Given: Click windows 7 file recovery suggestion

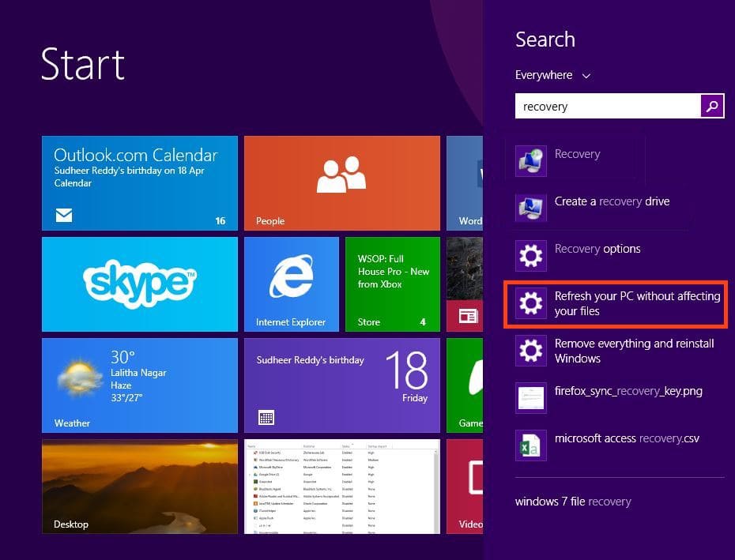Looking at the screenshot, I should [x=573, y=502].
